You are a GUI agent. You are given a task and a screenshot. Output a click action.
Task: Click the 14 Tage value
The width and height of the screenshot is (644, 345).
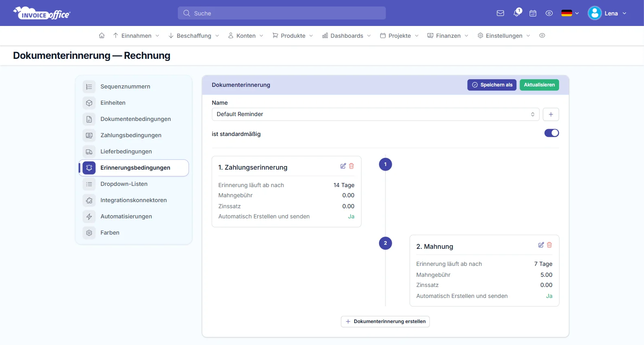[x=344, y=185]
